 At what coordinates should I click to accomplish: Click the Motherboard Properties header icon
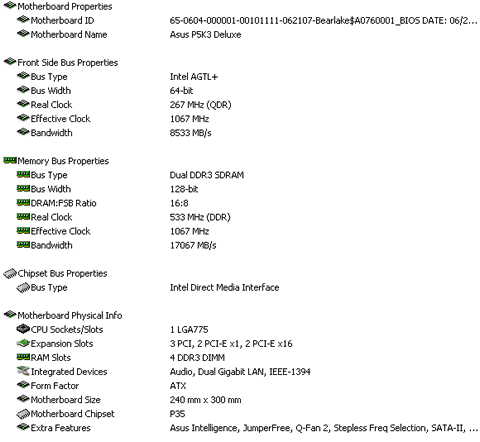click(x=10, y=5)
